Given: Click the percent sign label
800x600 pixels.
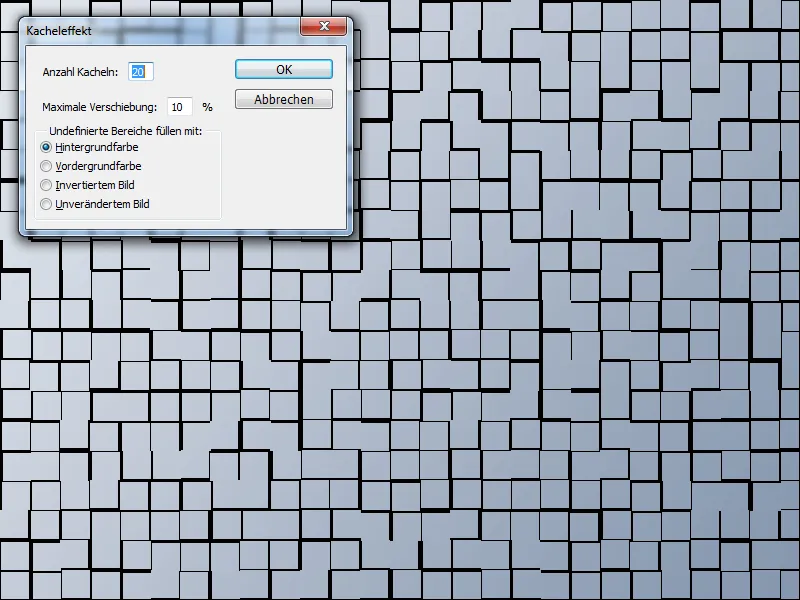Looking at the screenshot, I should pyautogui.click(x=207, y=107).
